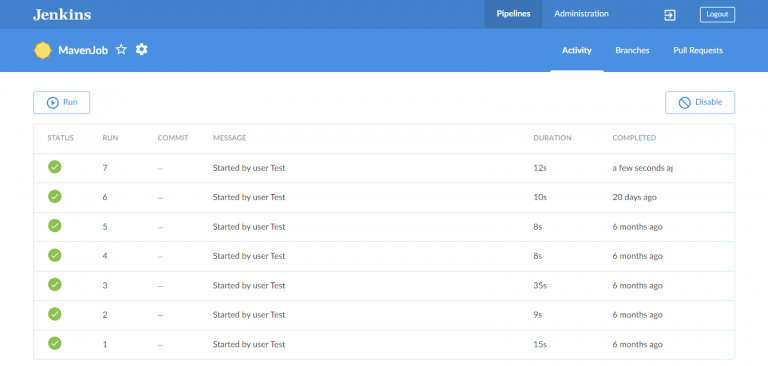Screen dimensions: 768x366
Task: Switch to the Activity tab
Action: point(576,50)
